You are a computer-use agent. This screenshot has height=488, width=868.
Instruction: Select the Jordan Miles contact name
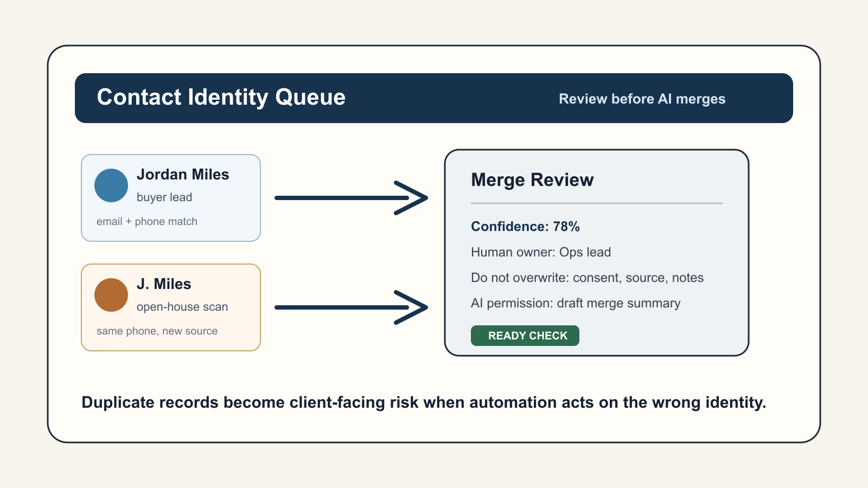click(183, 175)
